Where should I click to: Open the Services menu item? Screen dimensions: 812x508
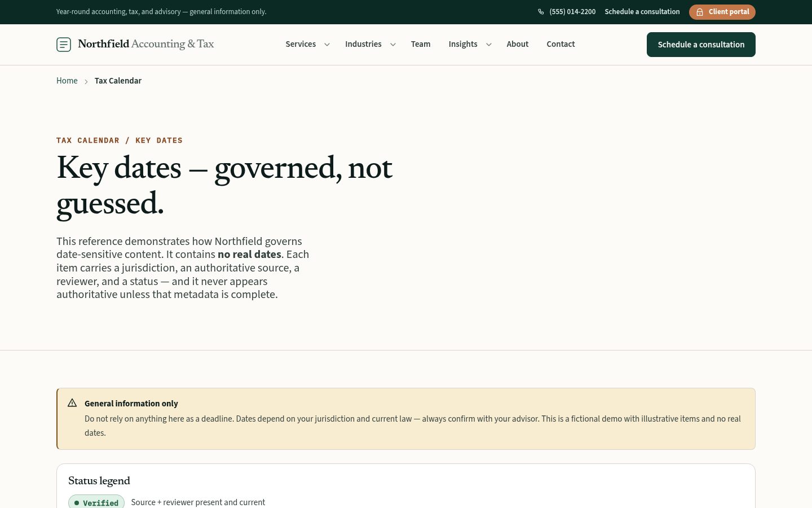(301, 44)
